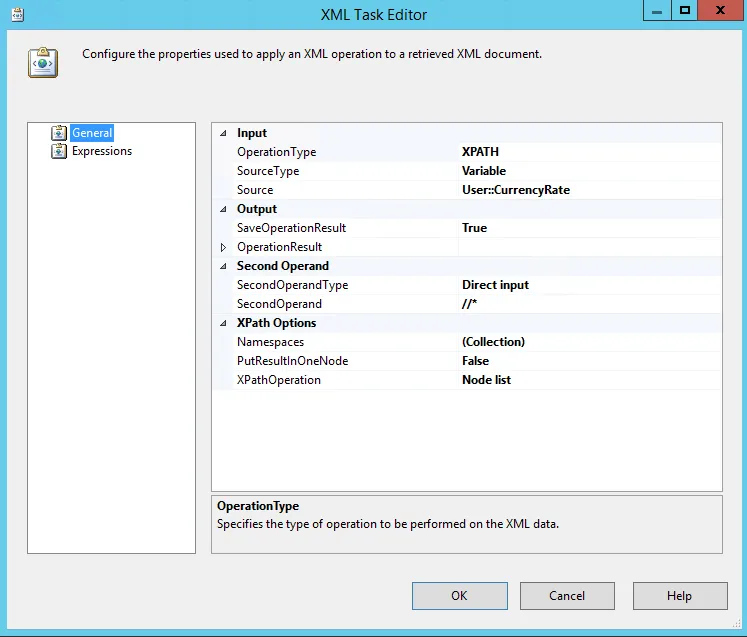This screenshot has width=747, height=637.
Task: Select the SecondOperandType Direct input value
Action: [x=590, y=285]
